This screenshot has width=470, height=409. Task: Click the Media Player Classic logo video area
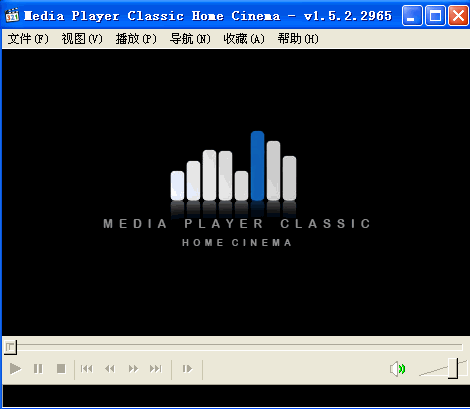(236, 192)
